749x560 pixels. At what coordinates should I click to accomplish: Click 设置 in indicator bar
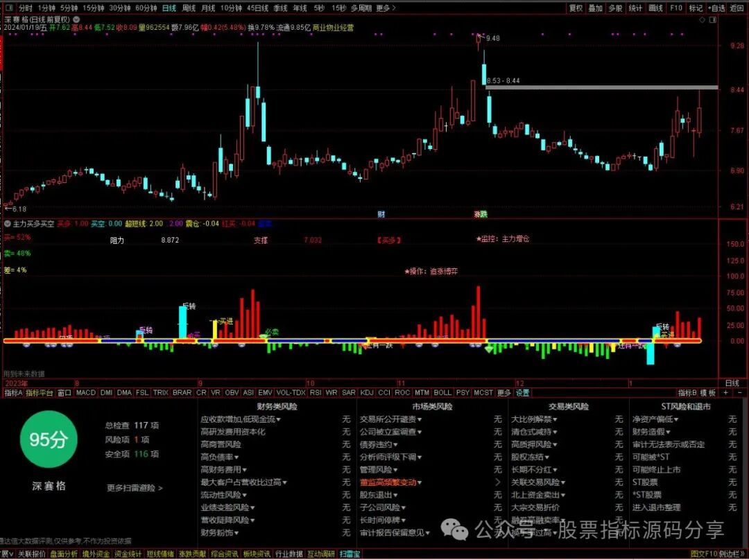coord(523,392)
